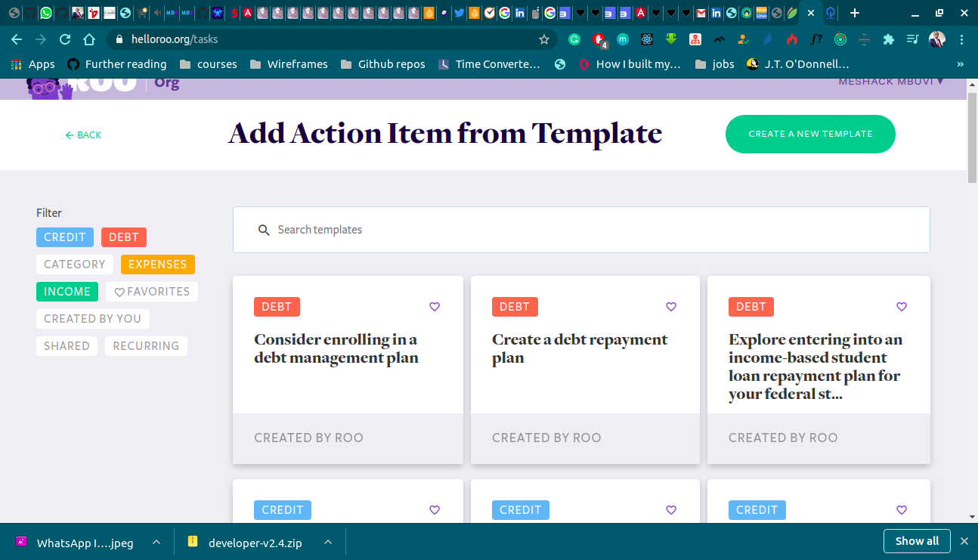Click CREATE A NEW TEMPLATE button
This screenshot has width=978, height=560.
[x=810, y=134]
